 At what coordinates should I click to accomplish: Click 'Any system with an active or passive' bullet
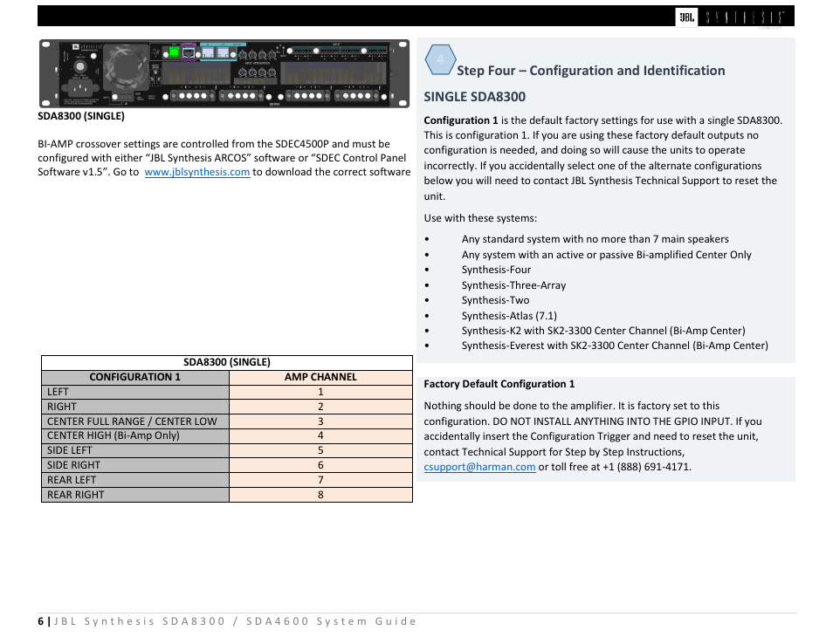point(606,255)
